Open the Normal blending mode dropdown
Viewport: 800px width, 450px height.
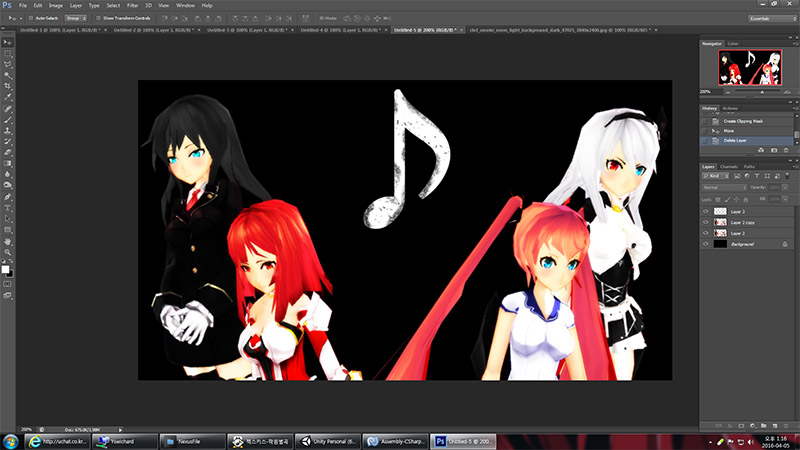pos(724,187)
